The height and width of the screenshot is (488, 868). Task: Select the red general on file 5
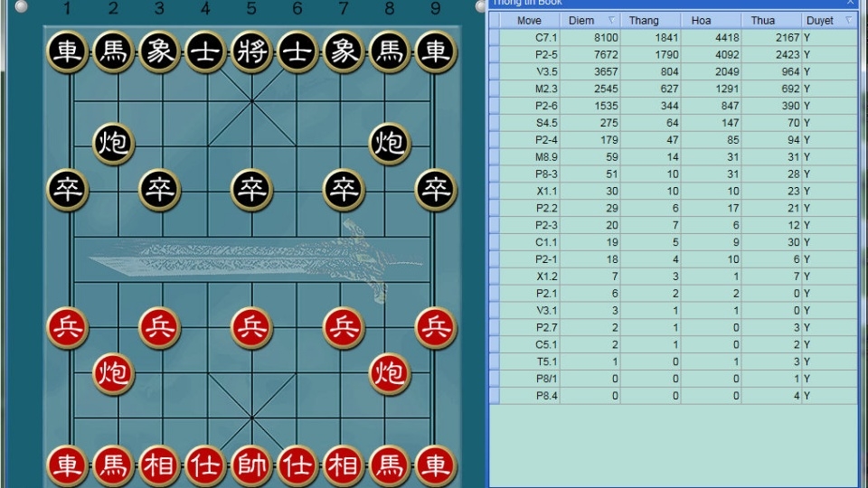[x=251, y=466]
